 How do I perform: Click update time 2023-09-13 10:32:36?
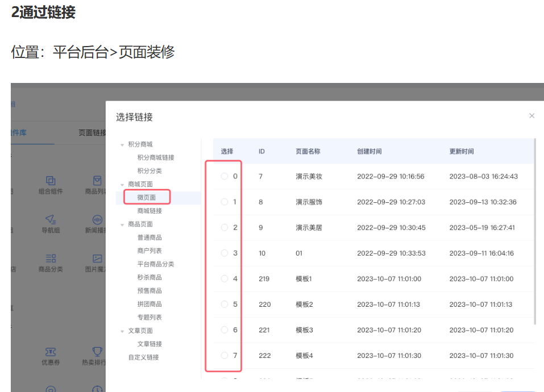click(483, 202)
